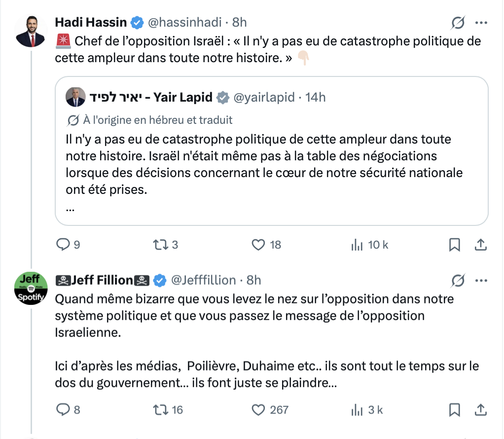Image resolution: width=504 pixels, height=439 pixels.
Task: Like Jeff Fillion's reply
Action: [x=259, y=409]
